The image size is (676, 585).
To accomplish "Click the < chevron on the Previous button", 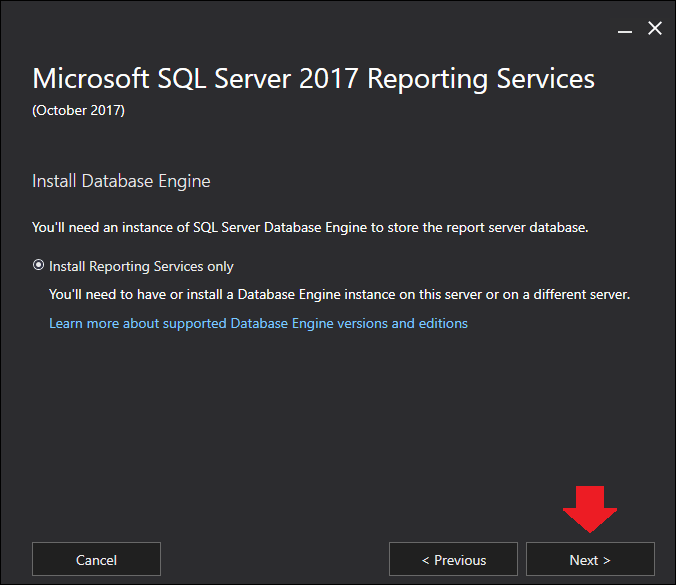I will pyautogui.click(x=426, y=560).
